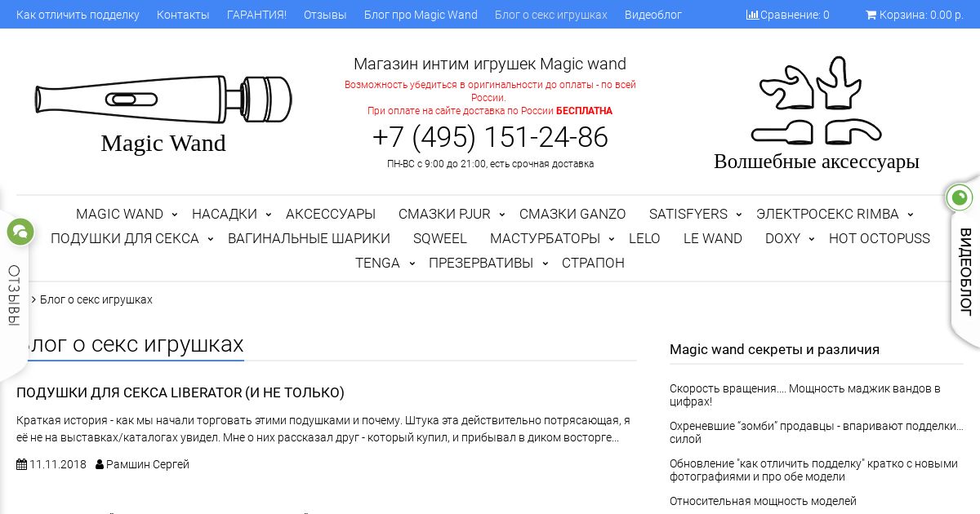Open sidebar article Обновление как отличить подделку
Image resolution: width=980 pixels, height=514 pixels.
pos(813,470)
